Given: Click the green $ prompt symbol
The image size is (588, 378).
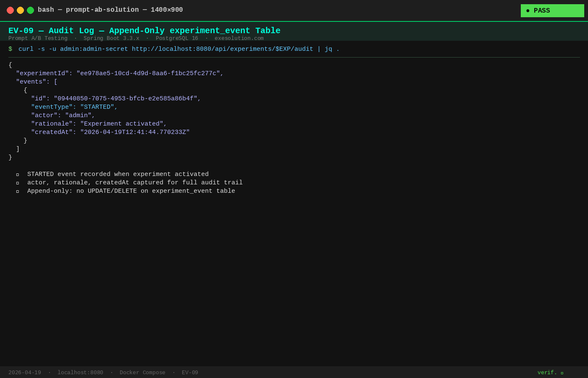Looking at the screenshot, I should (x=10, y=49).
